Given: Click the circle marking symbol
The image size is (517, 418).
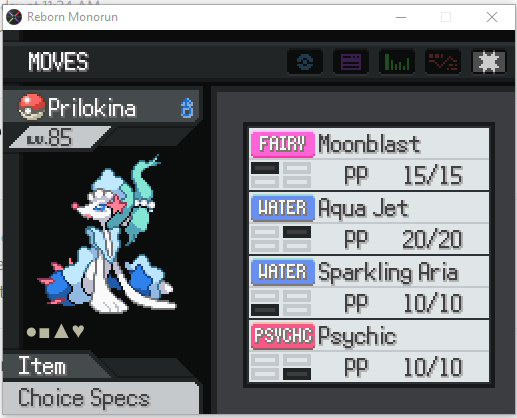Looking at the screenshot, I should point(31,332).
